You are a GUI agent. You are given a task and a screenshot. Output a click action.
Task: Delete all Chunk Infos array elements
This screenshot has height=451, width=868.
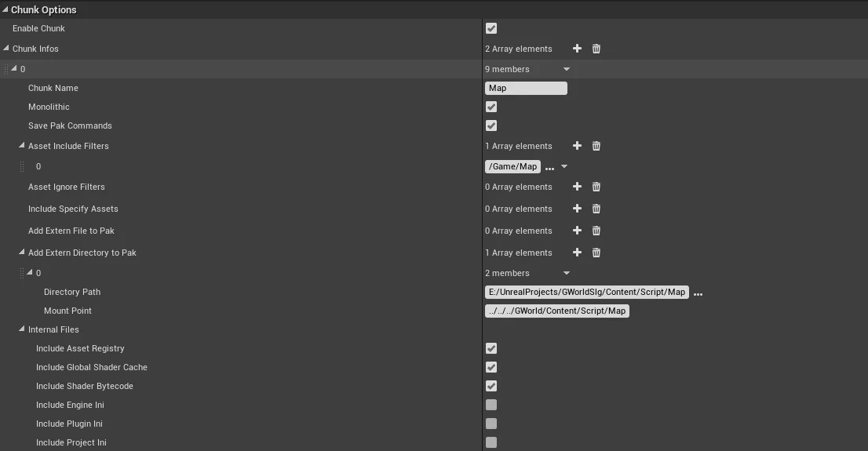(x=596, y=49)
